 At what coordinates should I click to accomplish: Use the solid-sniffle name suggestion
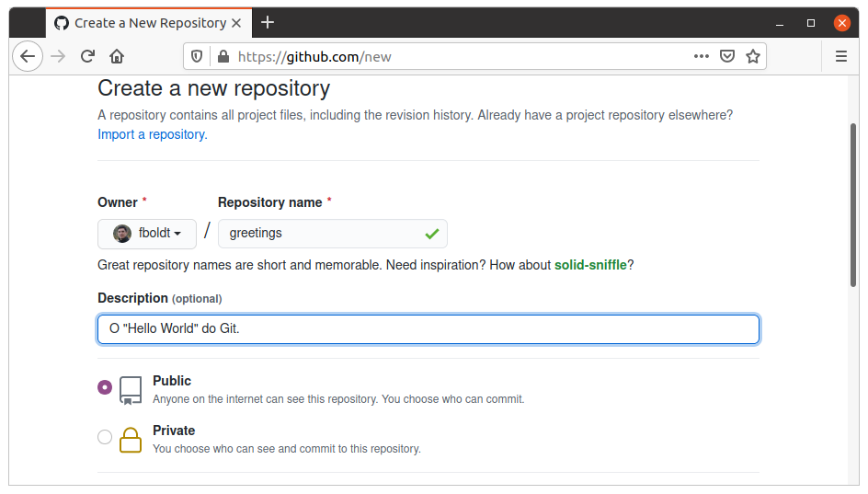(590, 265)
